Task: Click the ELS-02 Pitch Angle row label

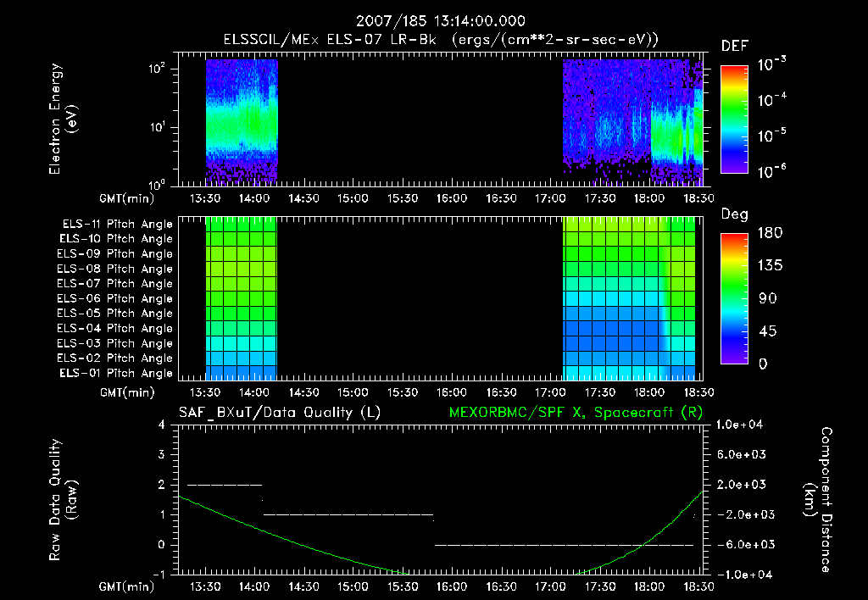Action: tap(115, 358)
